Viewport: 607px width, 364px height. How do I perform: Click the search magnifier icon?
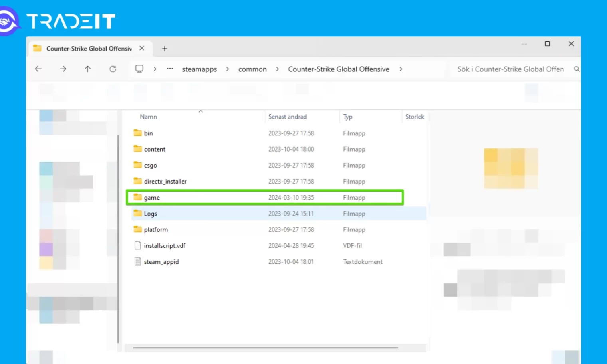(x=577, y=69)
